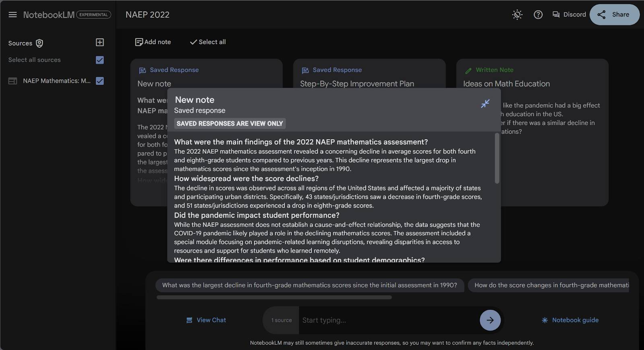This screenshot has height=350, width=644.
Task: Focus the Start typing input field
Action: point(388,320)
